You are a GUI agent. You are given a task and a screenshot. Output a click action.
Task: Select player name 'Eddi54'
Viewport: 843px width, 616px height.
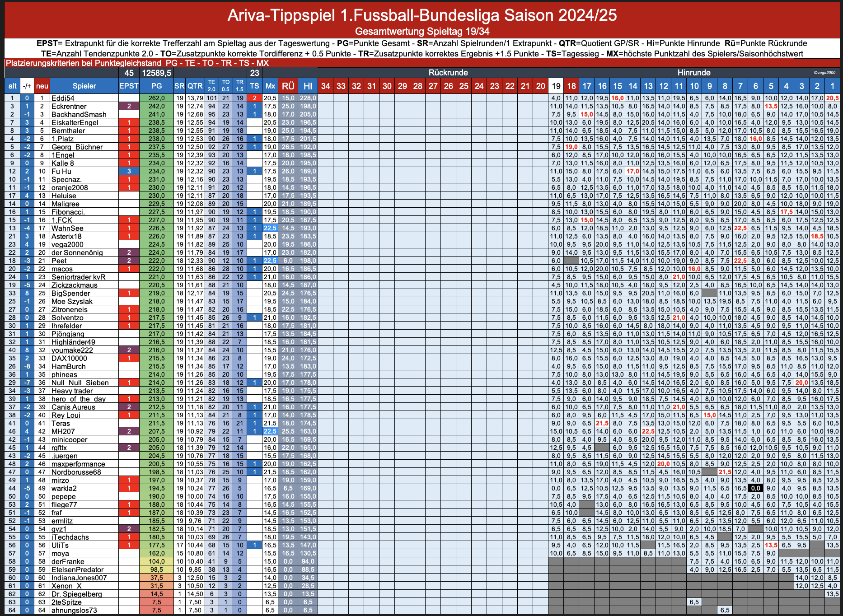tap(63, 98)
